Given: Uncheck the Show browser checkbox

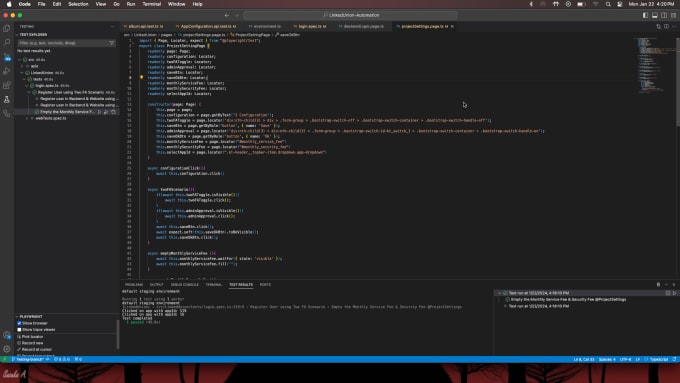Looking at the screenshot, I should [19, 323].
